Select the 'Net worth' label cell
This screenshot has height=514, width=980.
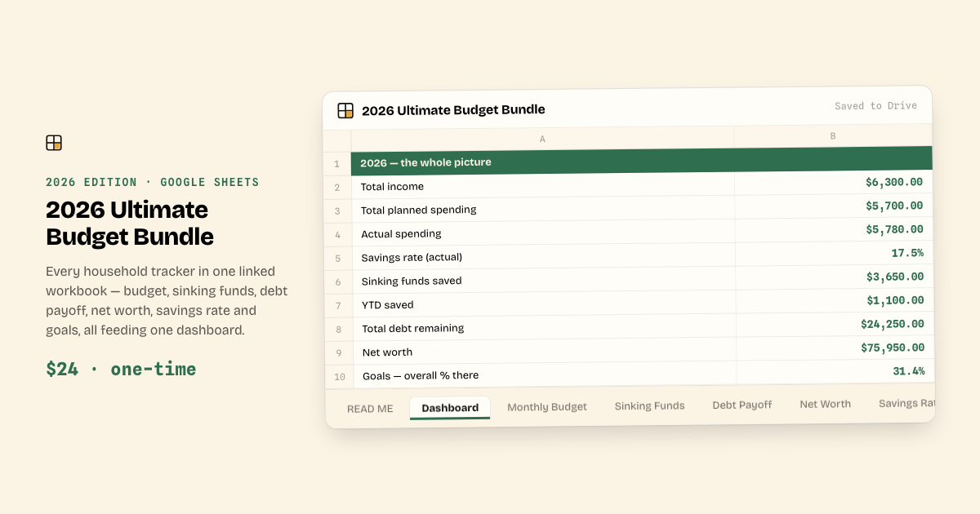pos(545,352)
